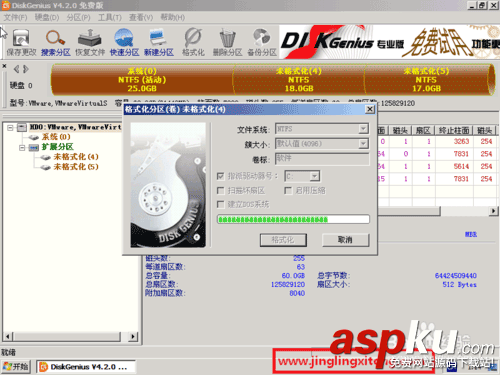
Task: Click the total capacity value 60.0GB
Action: coord(293,276)
